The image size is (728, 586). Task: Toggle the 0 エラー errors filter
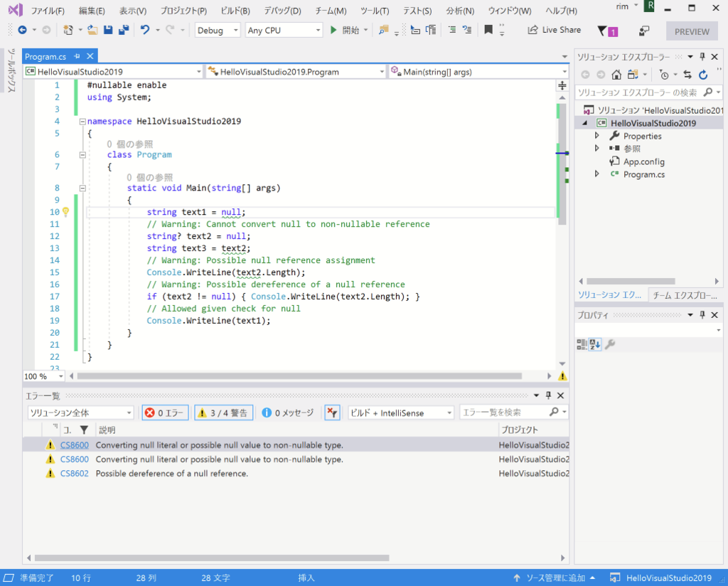tap(165, 412)
